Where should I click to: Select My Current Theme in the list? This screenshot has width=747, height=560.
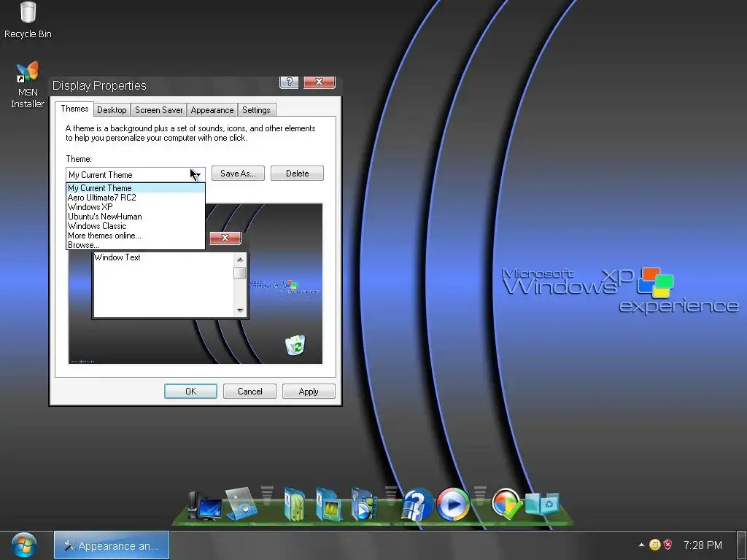click(135, 188)
